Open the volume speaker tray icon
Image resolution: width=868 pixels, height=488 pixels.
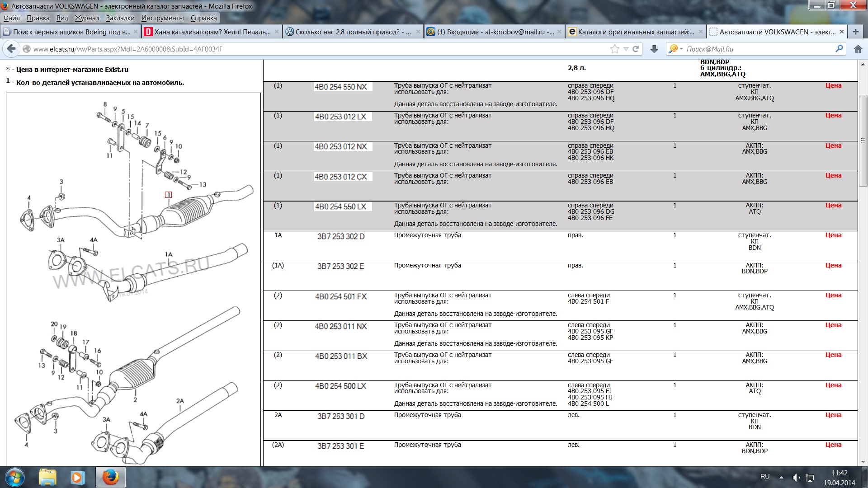[796, 477]
